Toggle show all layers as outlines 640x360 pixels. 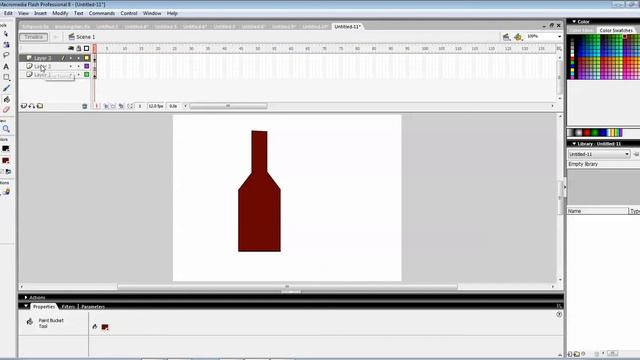87,48
